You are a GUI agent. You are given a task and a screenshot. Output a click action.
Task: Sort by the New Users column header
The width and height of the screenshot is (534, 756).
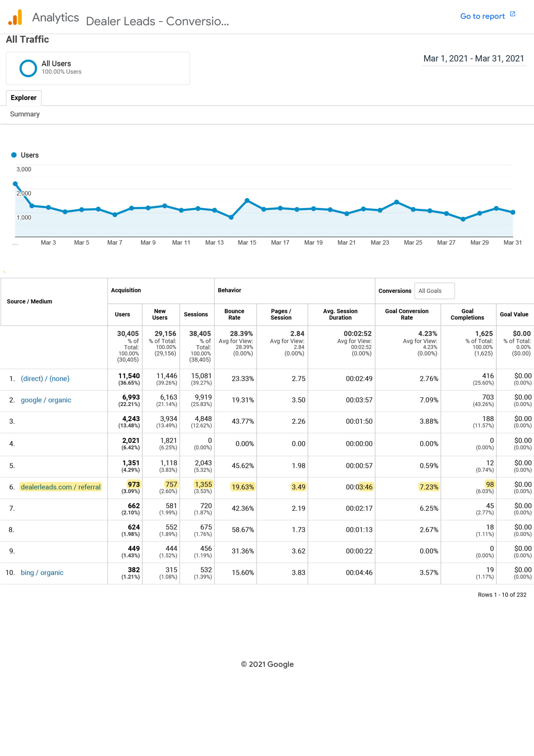(x=160, y=315)
